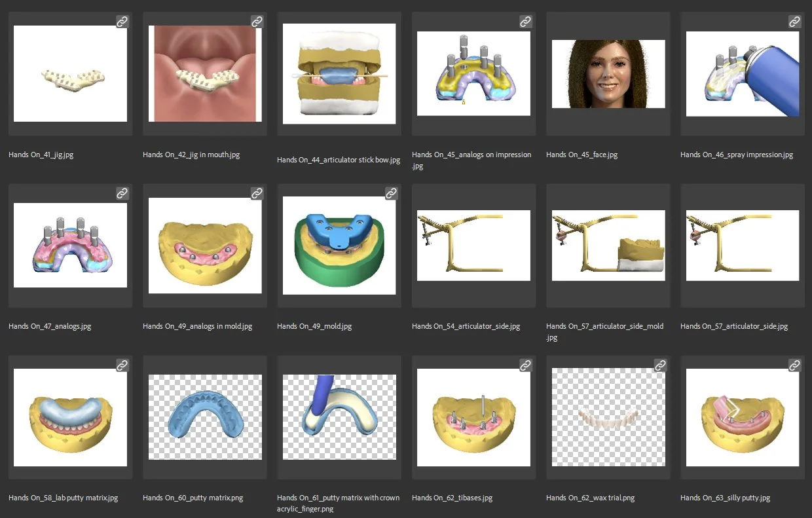The image size is (812, 518).
Task: Select the wax trial PNG thumbnail
Action: pyautogui.click(x=608, y=417)
